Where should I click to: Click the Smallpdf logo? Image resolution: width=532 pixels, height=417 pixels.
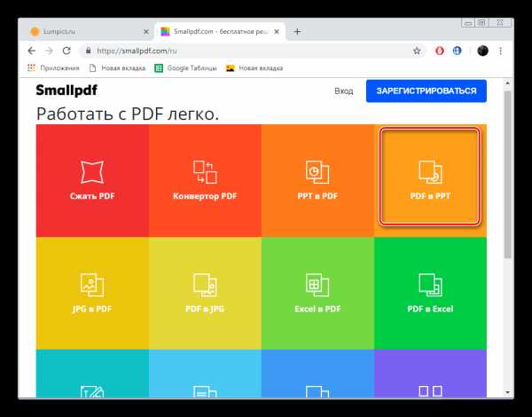[x=66, y=90]
